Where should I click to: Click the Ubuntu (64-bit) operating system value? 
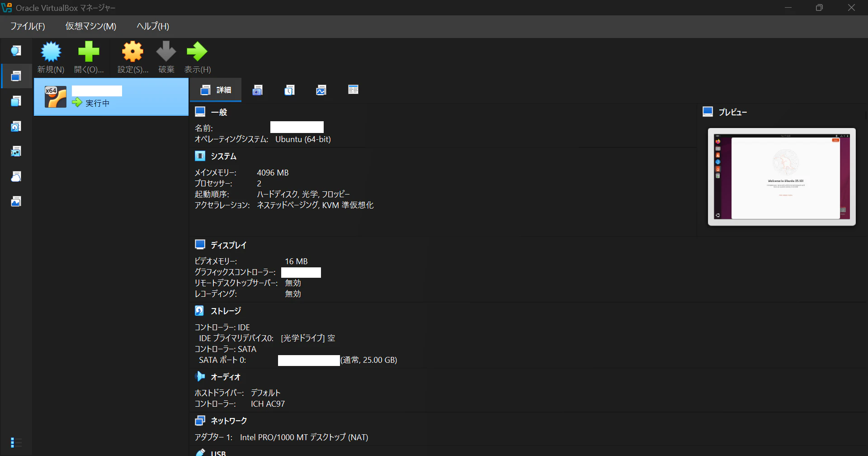point(303,139)
